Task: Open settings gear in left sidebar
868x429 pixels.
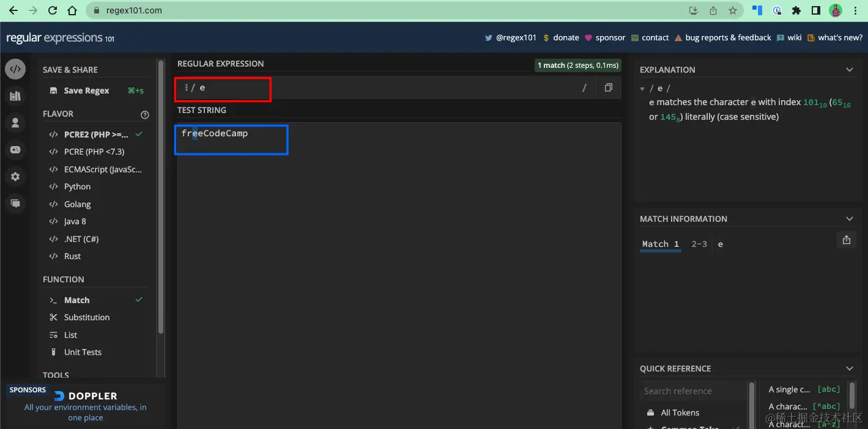Action: [x=15, y=177]
